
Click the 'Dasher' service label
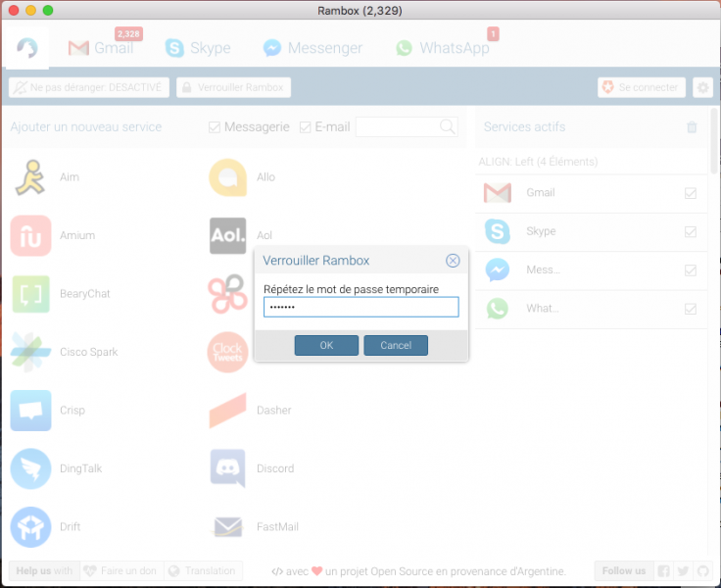274,411
